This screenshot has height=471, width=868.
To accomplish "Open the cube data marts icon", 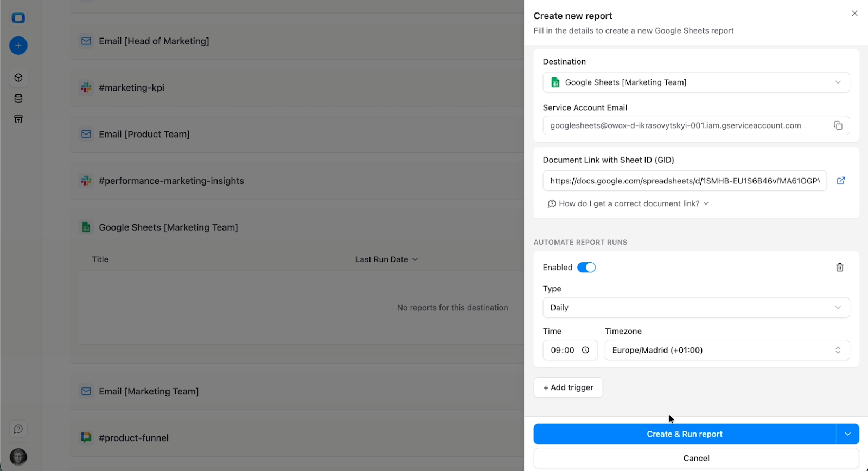I will tap(18, 78).
